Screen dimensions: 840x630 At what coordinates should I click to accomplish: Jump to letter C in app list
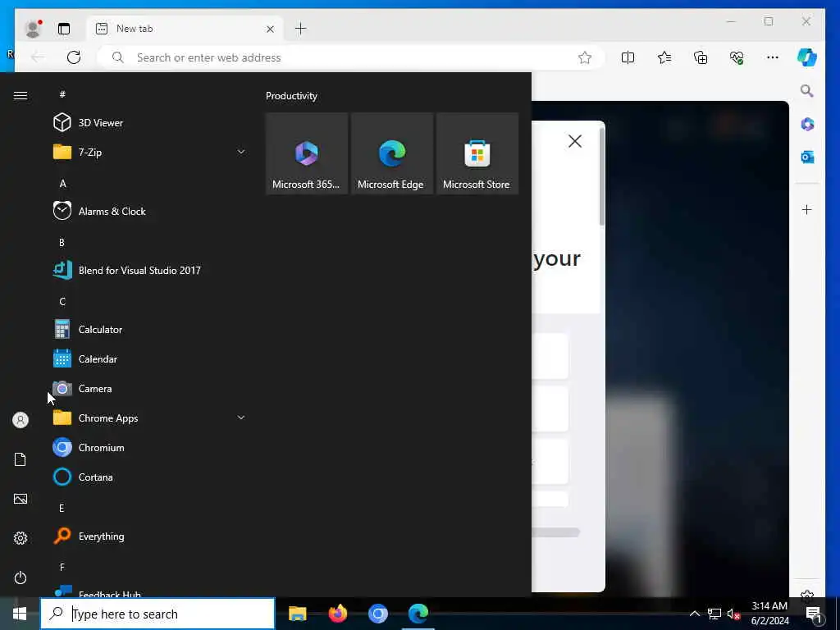click(x=62, y=302)
